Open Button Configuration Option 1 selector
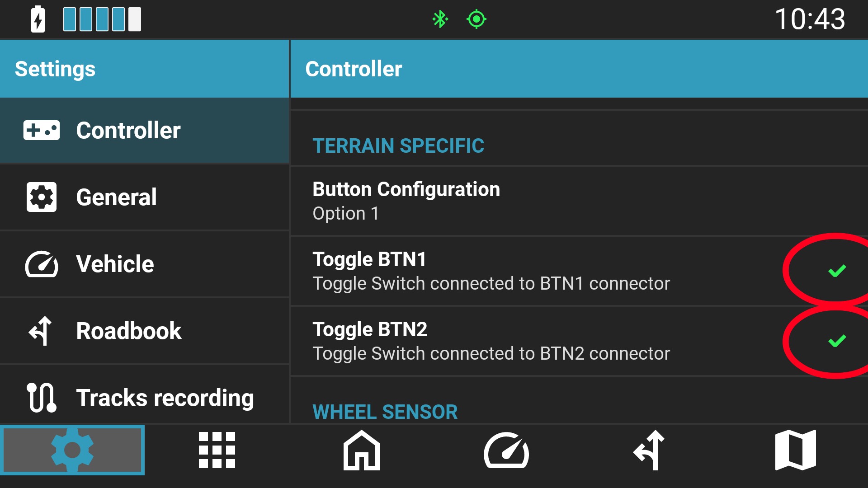This screenshot has height=488, width=868. pos(579,201)
